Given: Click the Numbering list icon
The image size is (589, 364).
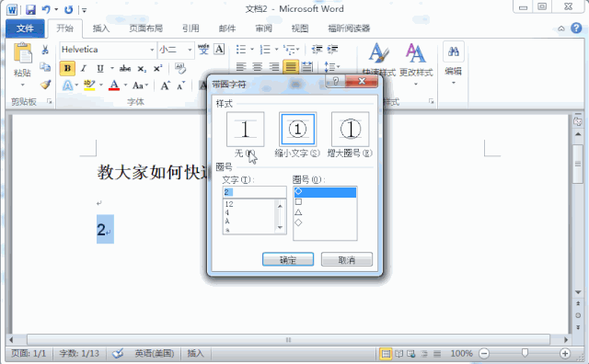Looking at the screenshot, I should pos(265,49).
